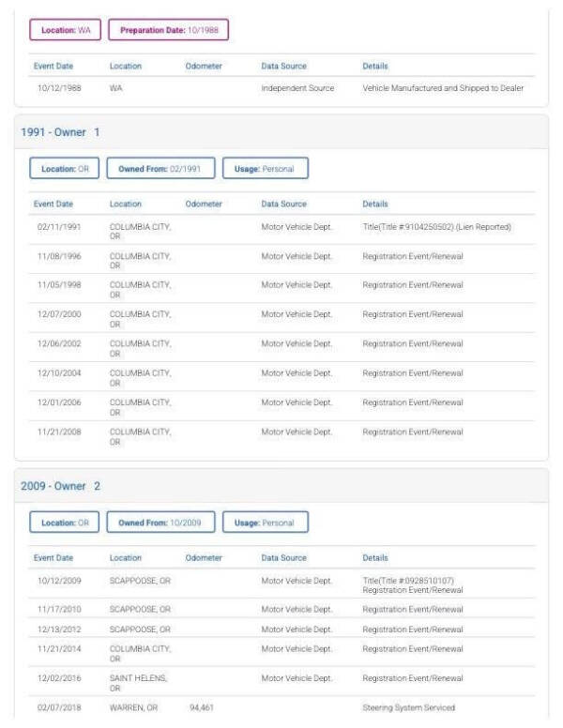Click the Event Date column header in Owner 1 table
The image size is (563, 728).
pos(53,204)
